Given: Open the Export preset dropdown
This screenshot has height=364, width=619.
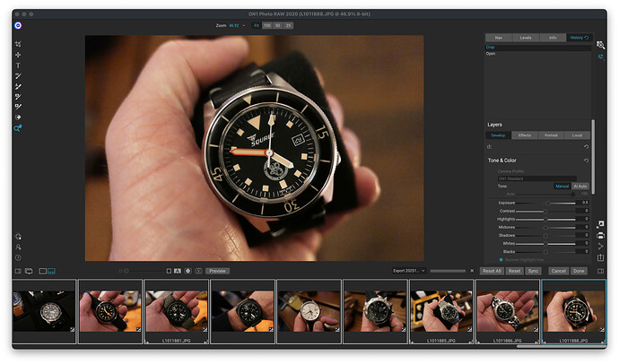Looking at the screenshot, I should (x=409, y=270).
